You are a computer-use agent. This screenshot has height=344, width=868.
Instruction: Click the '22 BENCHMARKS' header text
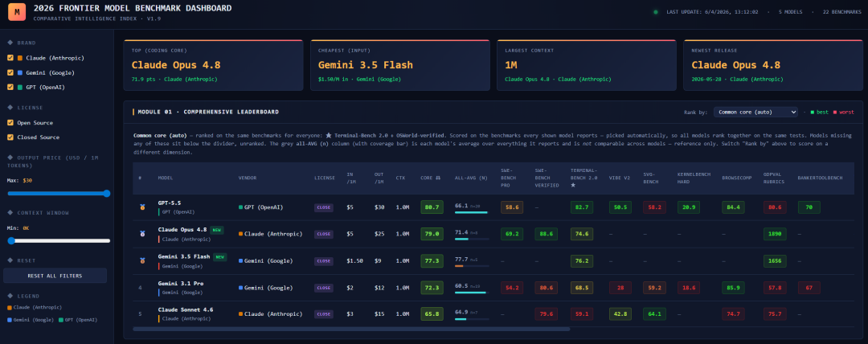841,11
